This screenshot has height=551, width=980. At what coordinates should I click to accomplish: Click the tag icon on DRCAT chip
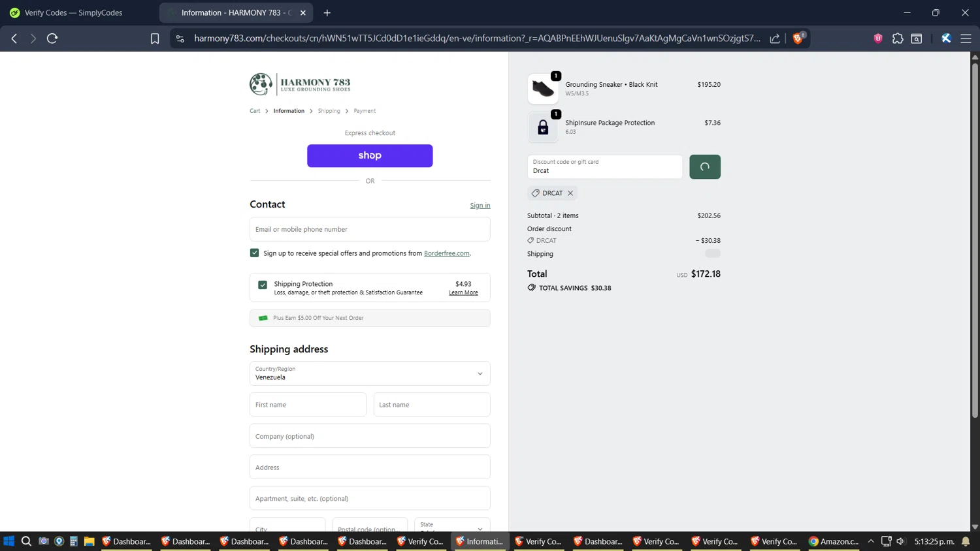tap(536, 193)
